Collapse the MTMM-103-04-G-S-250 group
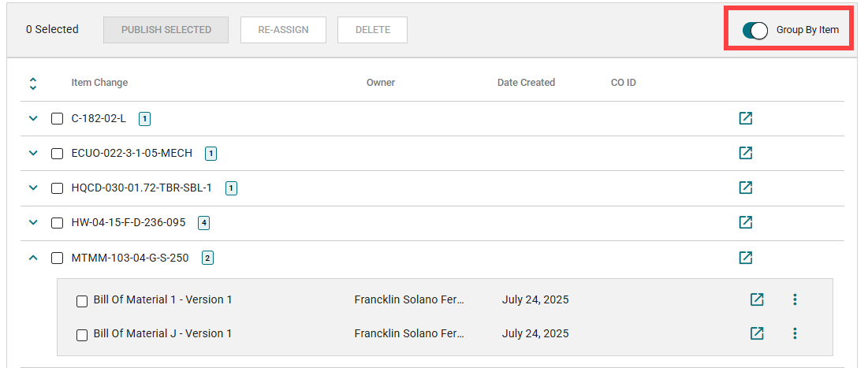 [33, 257]
